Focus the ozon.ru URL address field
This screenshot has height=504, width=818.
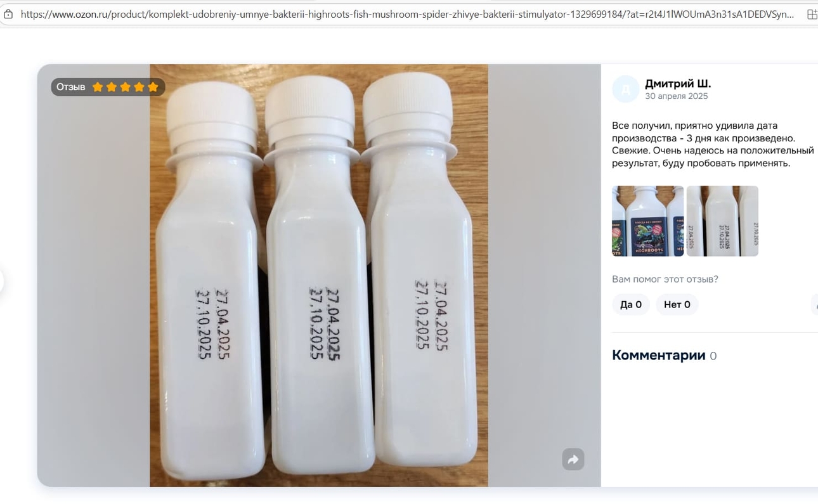point(406,14)
